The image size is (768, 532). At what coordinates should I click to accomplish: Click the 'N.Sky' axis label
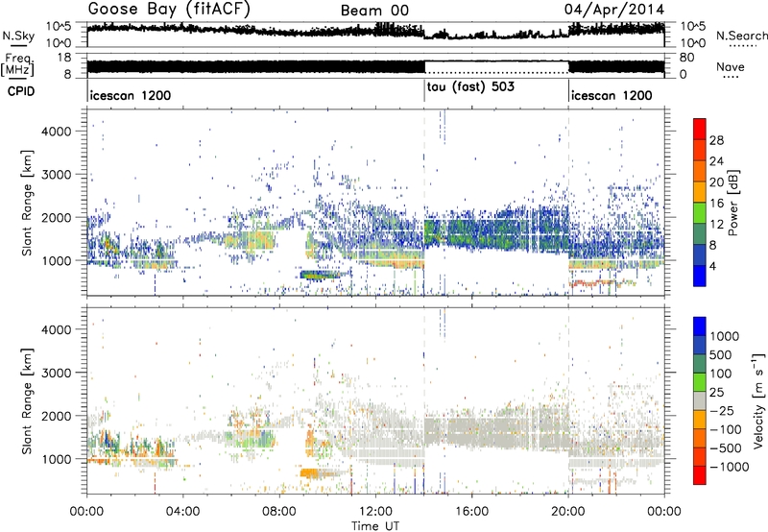[18, 36]
